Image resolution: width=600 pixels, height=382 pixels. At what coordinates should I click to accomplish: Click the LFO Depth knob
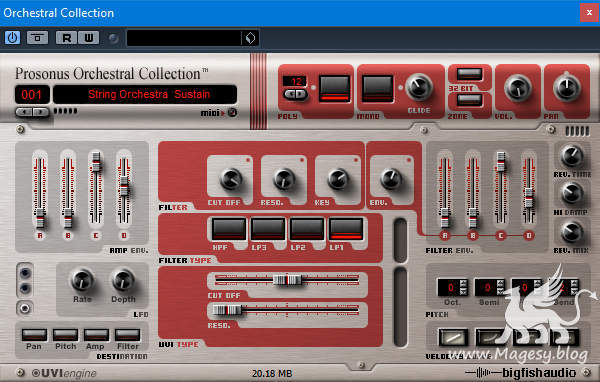123,280
